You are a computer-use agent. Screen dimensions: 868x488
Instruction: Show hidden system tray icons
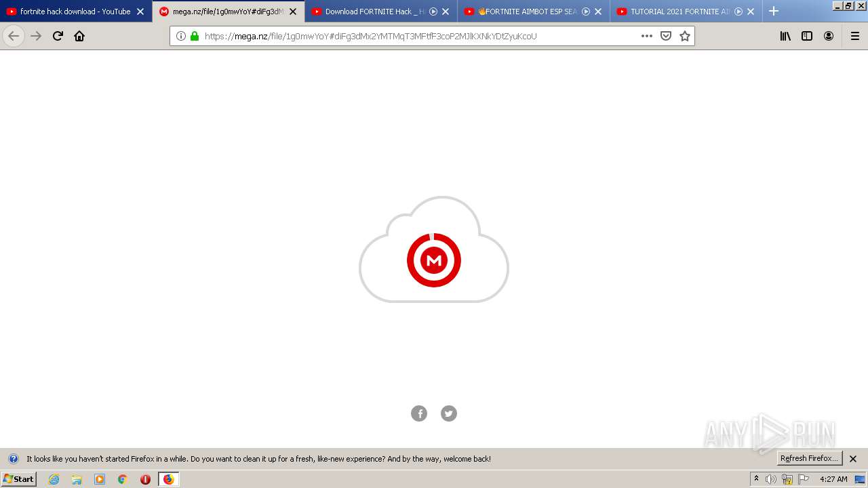756,479
